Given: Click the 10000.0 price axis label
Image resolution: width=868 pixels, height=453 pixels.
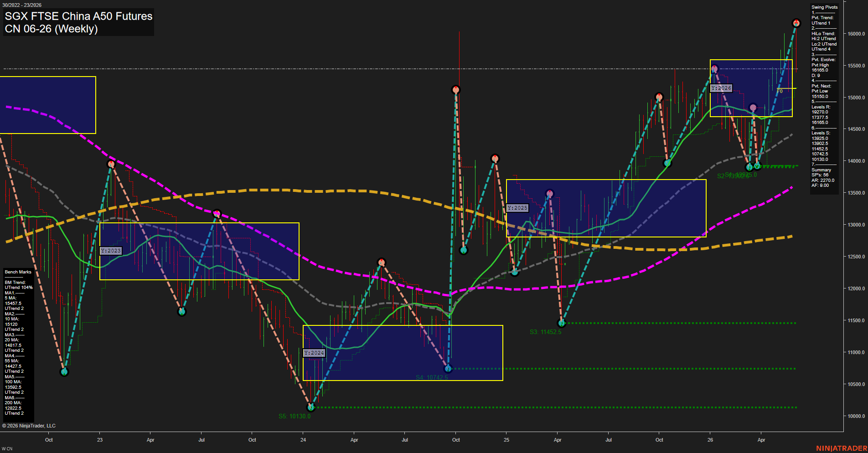Looking at the screenshot, I should click(x=856, y=417).
